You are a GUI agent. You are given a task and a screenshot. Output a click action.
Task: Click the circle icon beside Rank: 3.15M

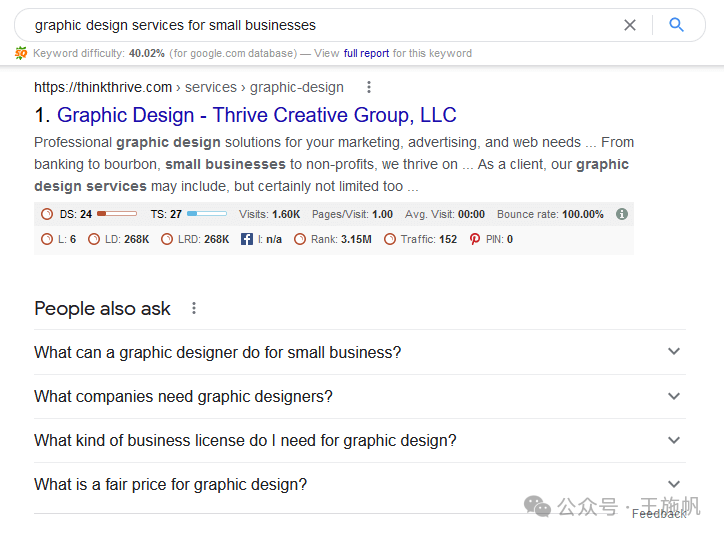[300, 239]
